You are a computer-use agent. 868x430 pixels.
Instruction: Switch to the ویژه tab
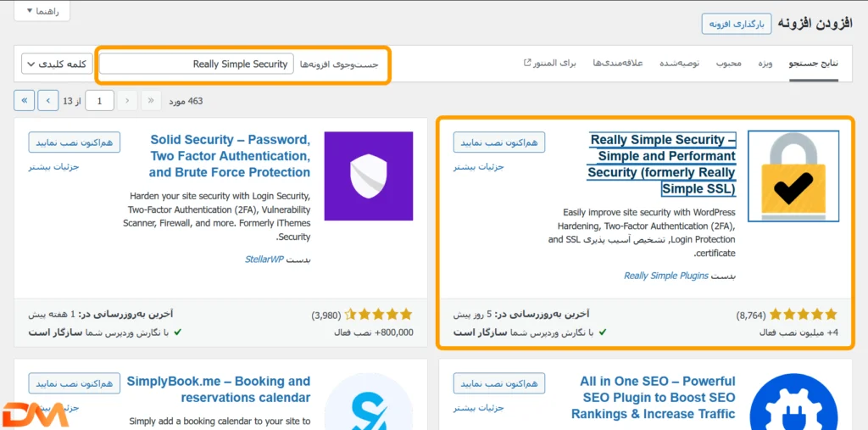click(x=765, y=64)
